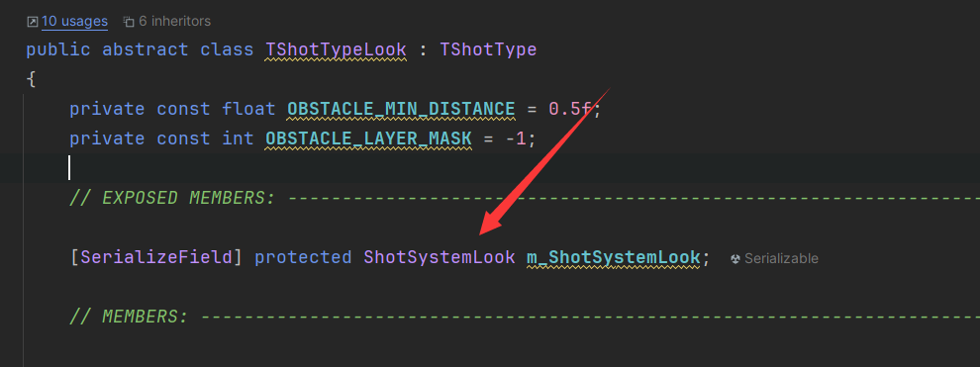Click the public keyword

coord(58,49)
